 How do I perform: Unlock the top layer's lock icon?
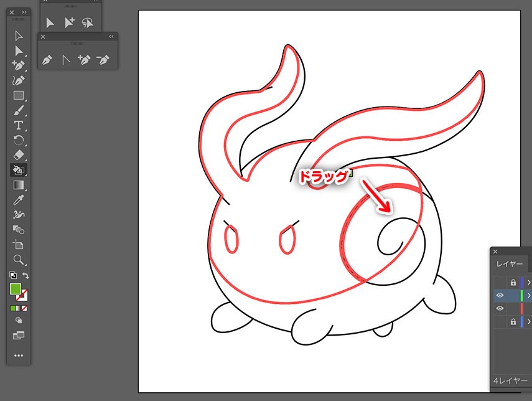(513, 283)
